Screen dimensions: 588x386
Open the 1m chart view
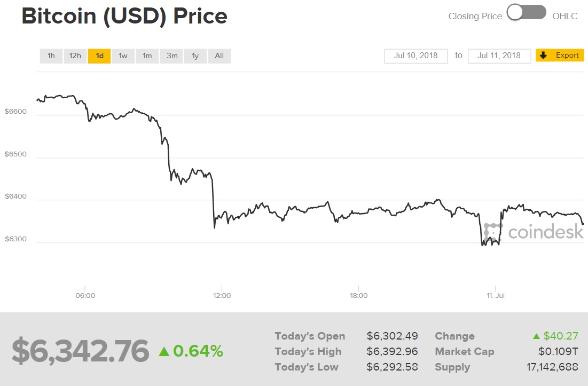coord(147,56)
